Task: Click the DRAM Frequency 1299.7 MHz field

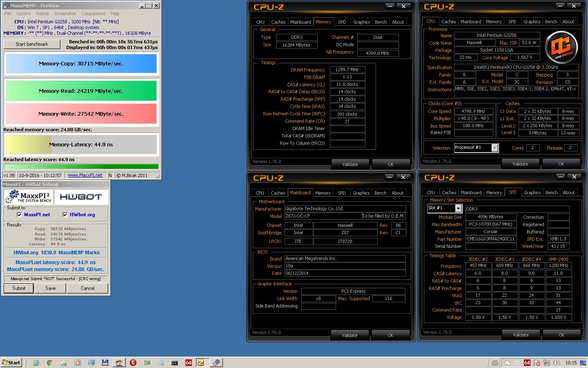Action: (x=347, y=70)
